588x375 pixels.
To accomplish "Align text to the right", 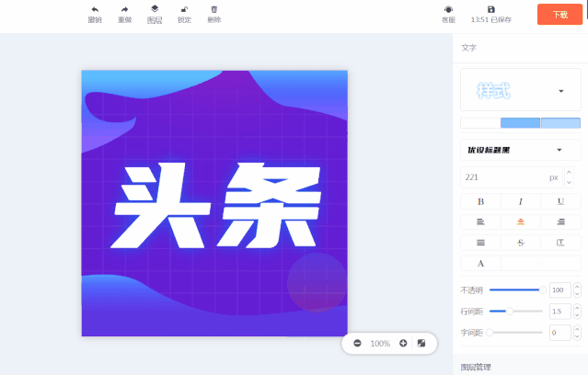I will (x=560, y=222).
